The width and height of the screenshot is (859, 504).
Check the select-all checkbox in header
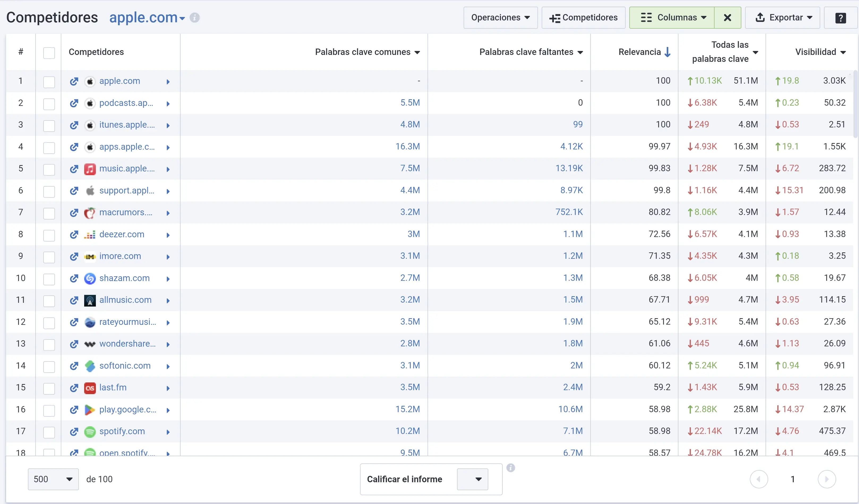point(49,53)
